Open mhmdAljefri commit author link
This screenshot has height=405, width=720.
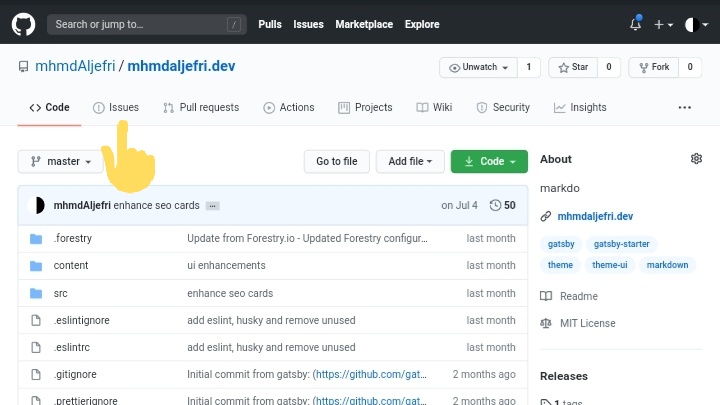[x=82, y=205]
